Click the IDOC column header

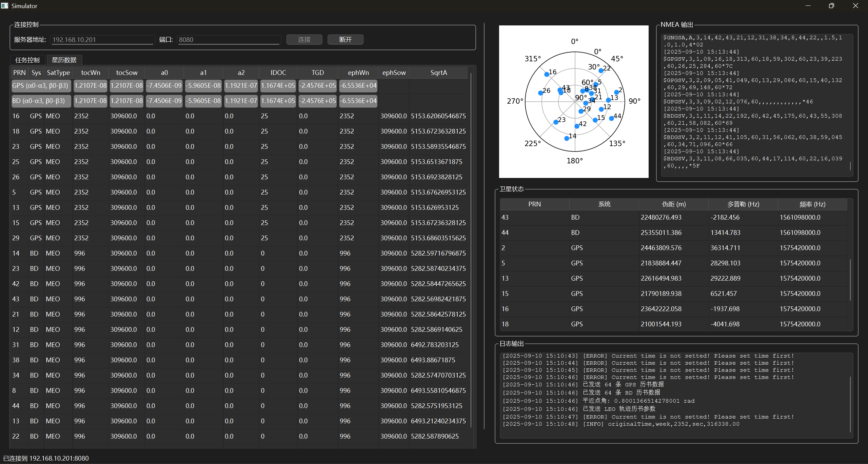(278, 73)
